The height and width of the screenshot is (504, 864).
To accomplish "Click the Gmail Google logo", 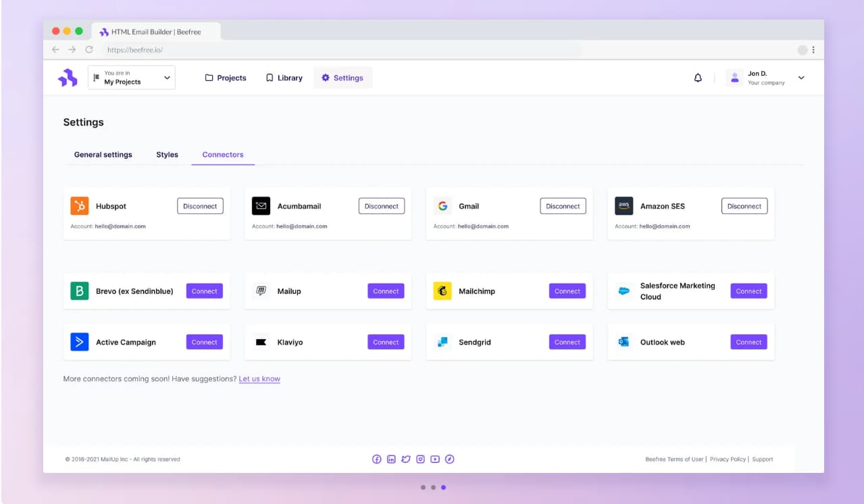I will coord(442,206).
